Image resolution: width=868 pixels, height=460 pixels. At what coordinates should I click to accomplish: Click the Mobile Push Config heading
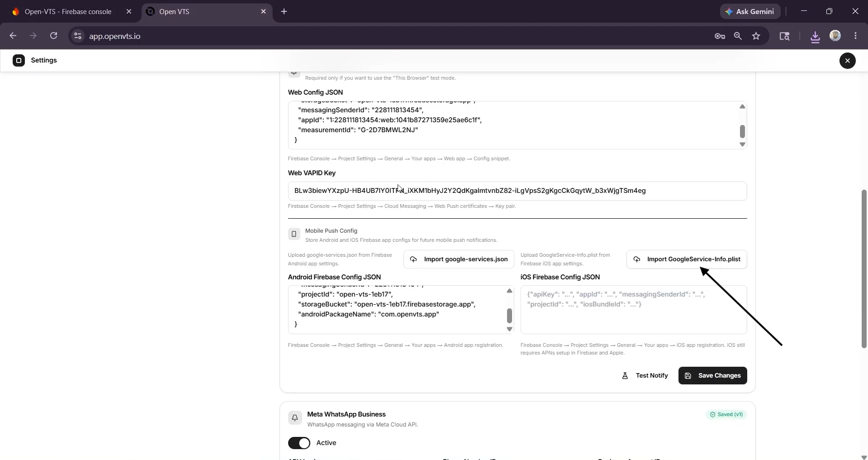(331, 231)
